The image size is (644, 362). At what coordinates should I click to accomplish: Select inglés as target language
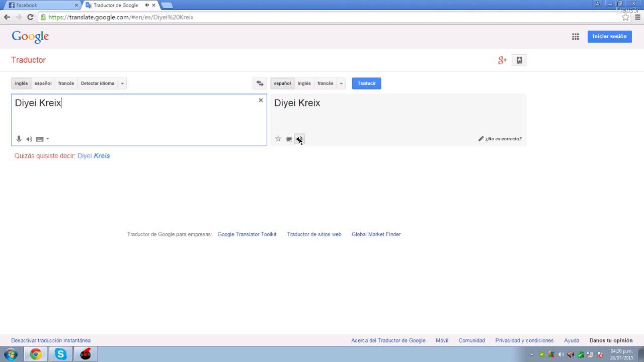click(x=304, y=83)
